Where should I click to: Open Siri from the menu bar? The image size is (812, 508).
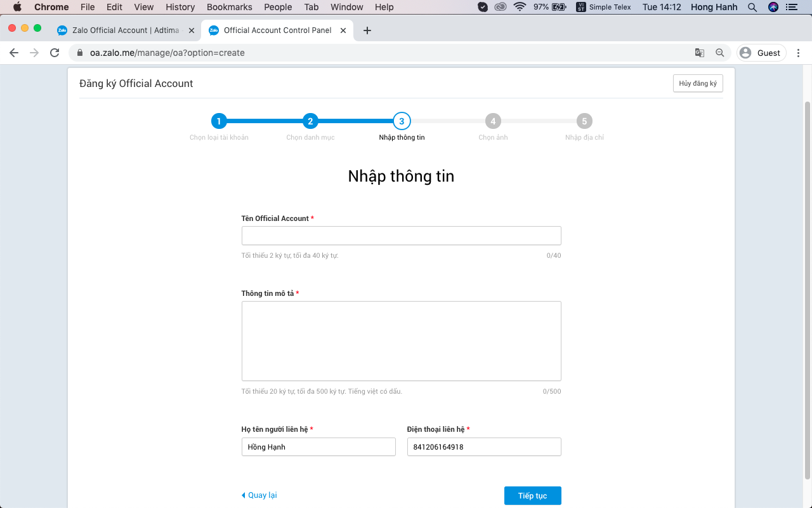[x=773, y=7]
